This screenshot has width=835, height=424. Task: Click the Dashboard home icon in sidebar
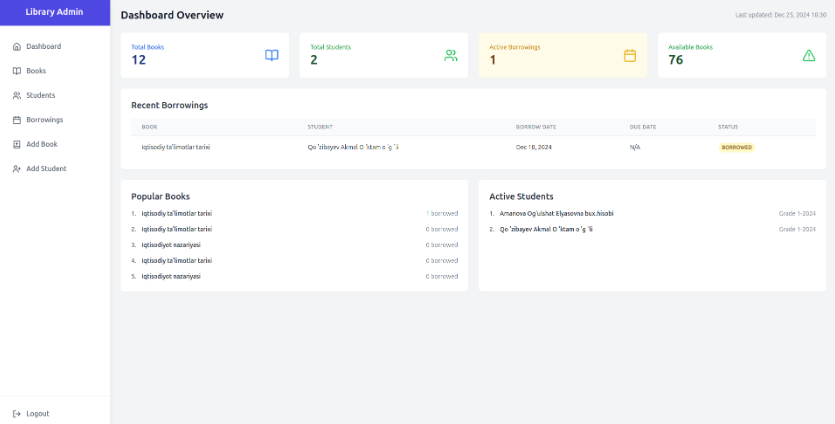[16, 47]
